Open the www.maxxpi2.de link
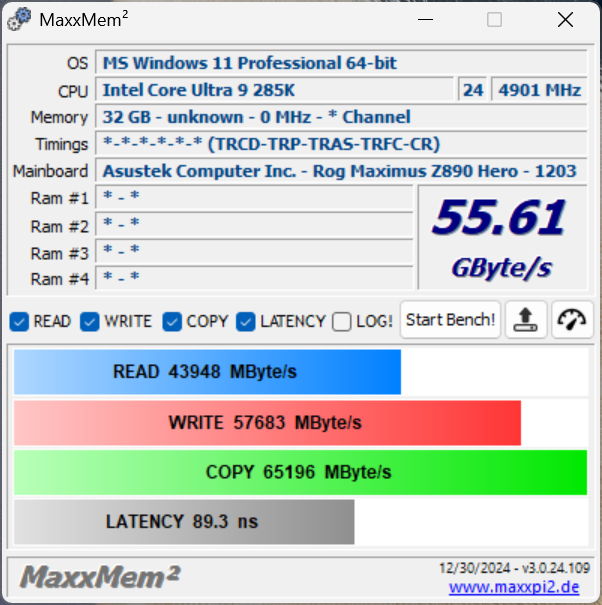 [514, 587]
